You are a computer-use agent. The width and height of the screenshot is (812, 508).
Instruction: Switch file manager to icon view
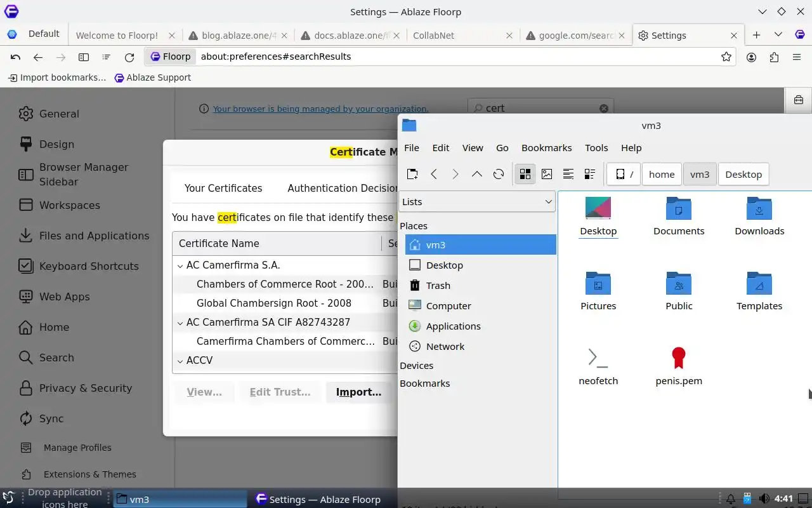tap(525, 174)
